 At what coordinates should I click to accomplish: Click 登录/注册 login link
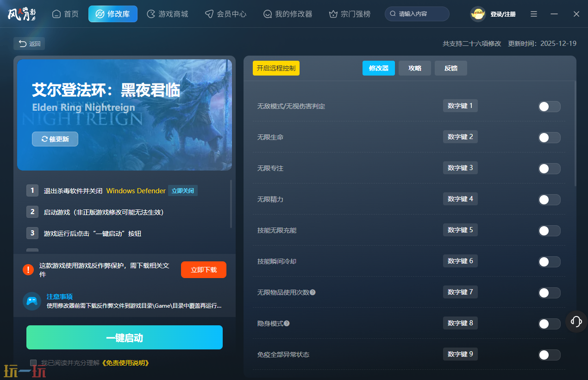click(503, 14)
